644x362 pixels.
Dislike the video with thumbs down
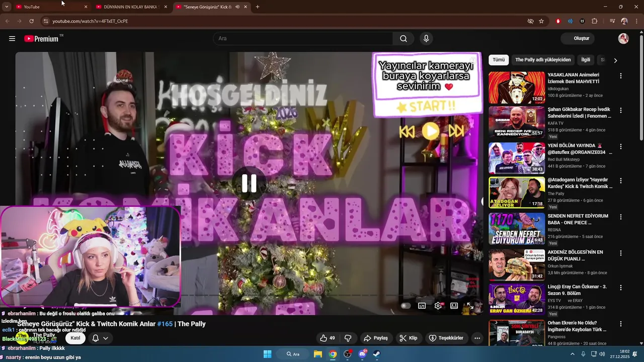click(x=348, y=338)
